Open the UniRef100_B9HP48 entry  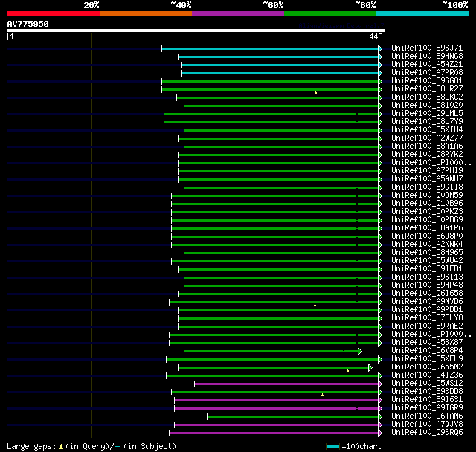(427, 285)
